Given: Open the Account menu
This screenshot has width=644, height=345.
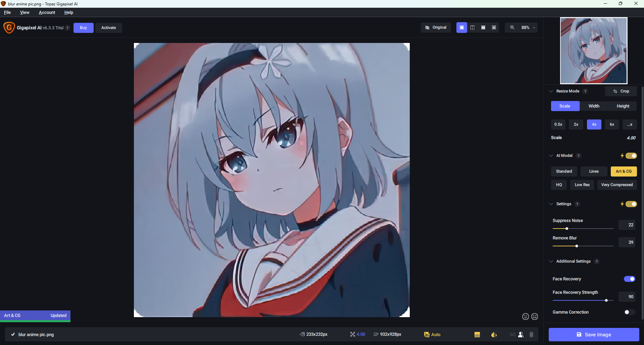Looking at the screenshot, I should click(47, 12).
